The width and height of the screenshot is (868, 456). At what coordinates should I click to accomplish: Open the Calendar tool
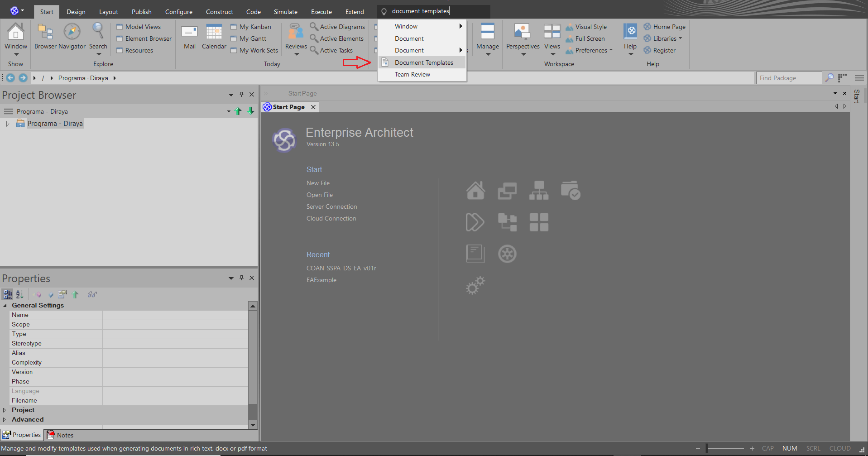click(x=214, y=36)
